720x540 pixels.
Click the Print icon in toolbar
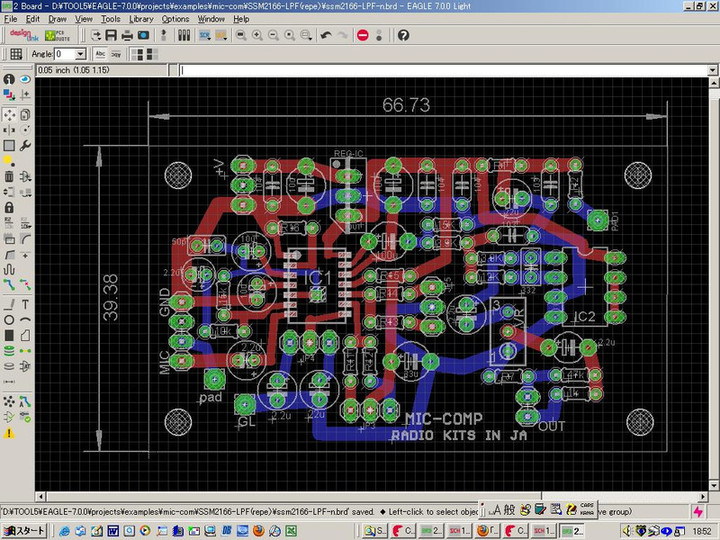127,35
